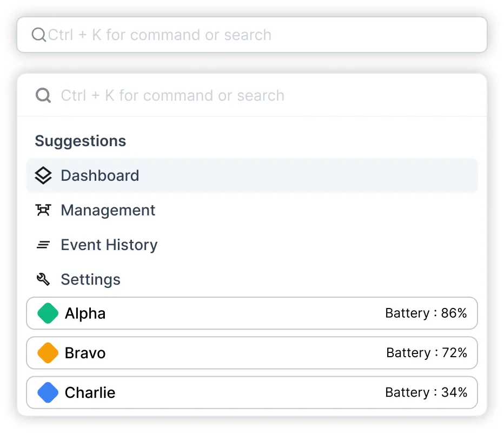Image resolution: width=504 pixels, height=433 pixels.
Task: Open Event History from suggestions
Action: 109,245
